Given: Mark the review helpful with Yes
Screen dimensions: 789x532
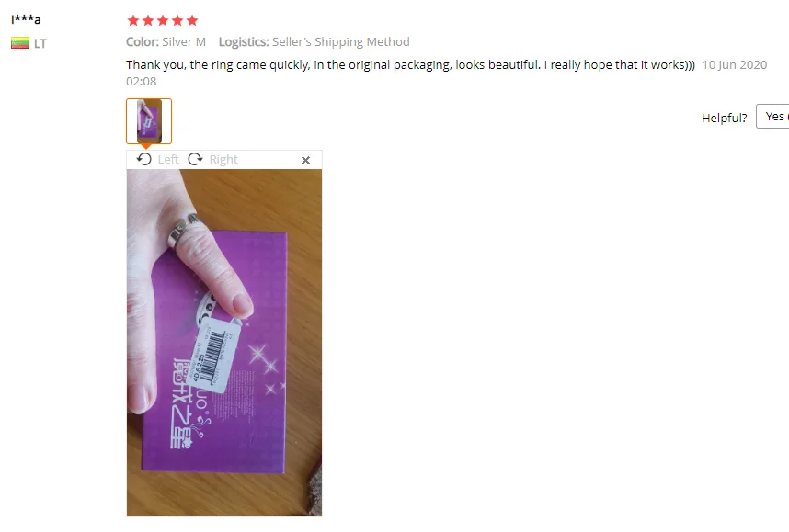Looking at the screenshot, I should click(x=772, y=117).
